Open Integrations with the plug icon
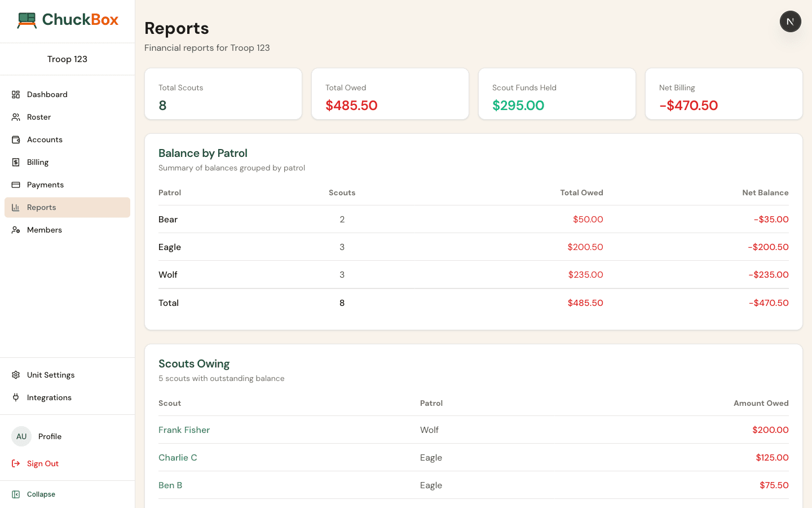 tap(16, 397)
